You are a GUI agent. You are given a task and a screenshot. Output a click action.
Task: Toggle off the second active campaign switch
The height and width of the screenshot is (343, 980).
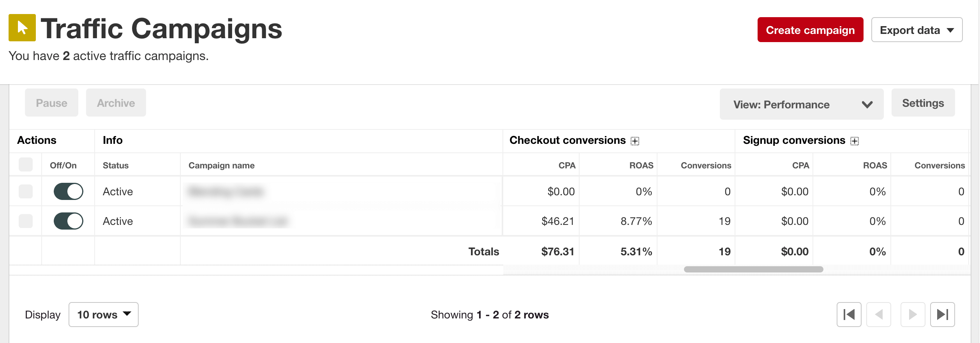tap(69, 221)
